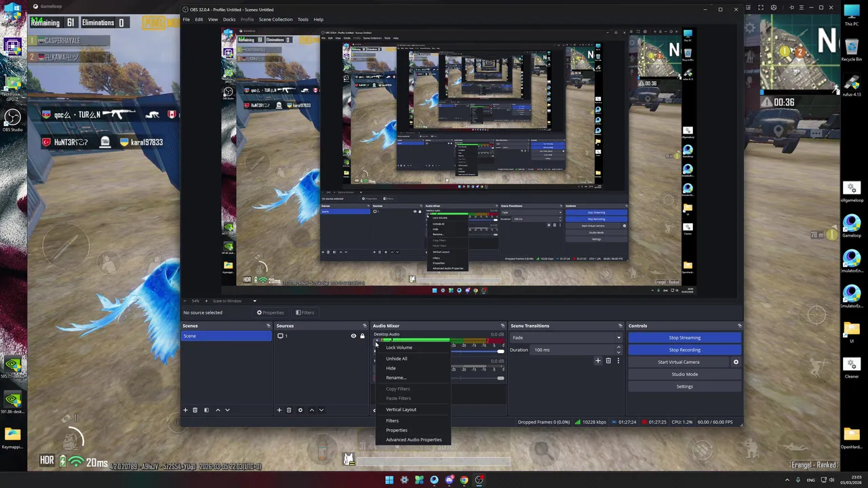Open Advanced Audio Properties entry
The width and height of the screenshot is (868, 488).
click(413, 440)
